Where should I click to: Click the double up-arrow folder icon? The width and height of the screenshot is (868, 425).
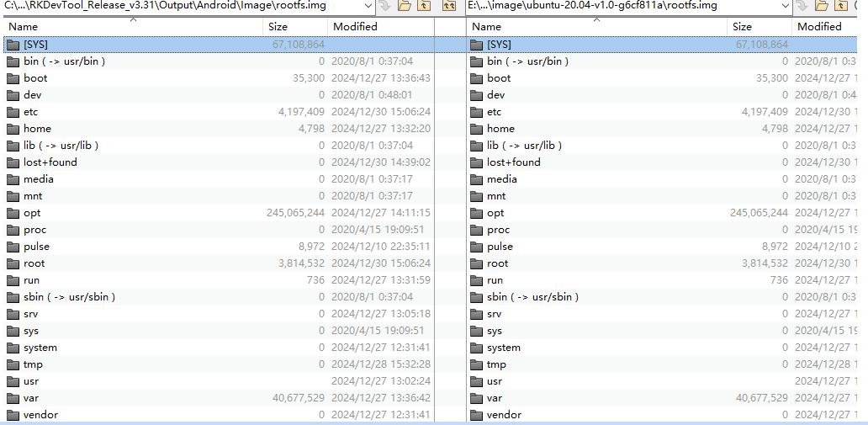(x=449, y=6)
